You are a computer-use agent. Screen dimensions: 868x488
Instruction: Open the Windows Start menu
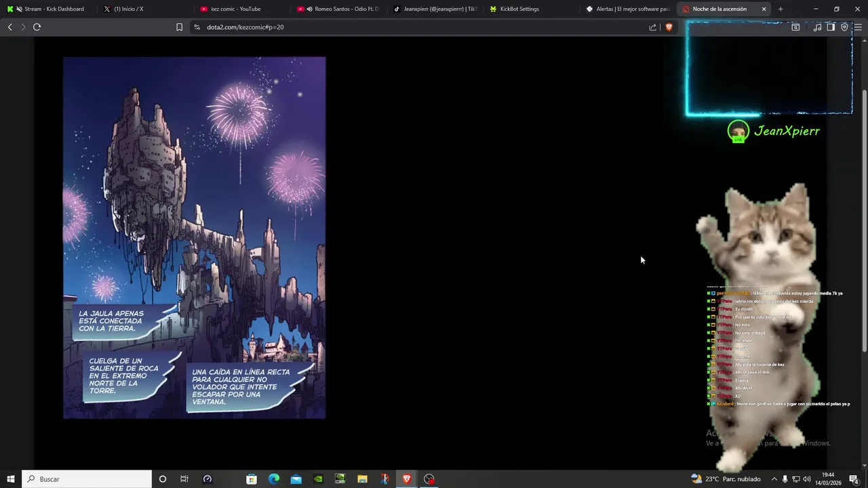(11, 479)
